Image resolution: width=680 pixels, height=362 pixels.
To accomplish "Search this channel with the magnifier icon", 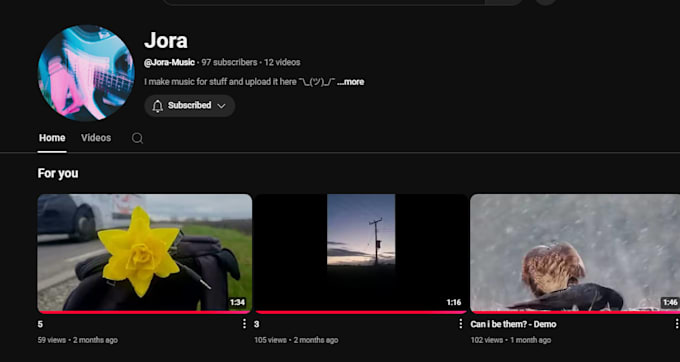I will pos(137,138).
